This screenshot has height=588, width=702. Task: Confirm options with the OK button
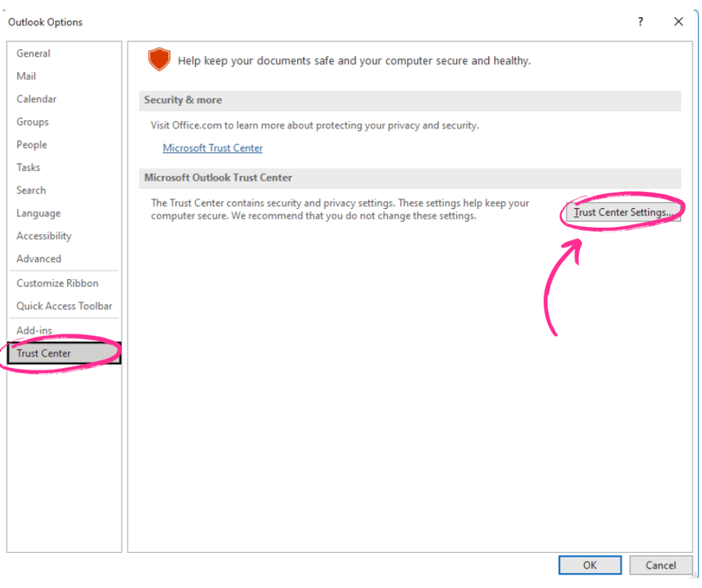pyautogui.click(x=590, y=565)
